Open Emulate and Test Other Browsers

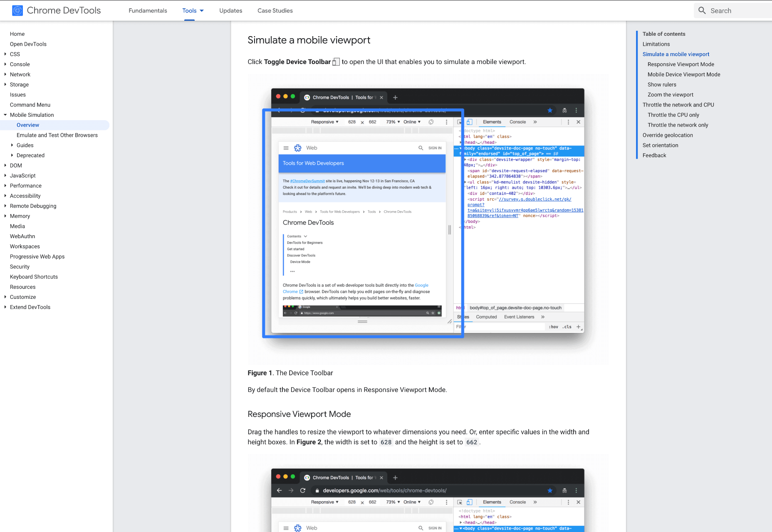point(57,135)
